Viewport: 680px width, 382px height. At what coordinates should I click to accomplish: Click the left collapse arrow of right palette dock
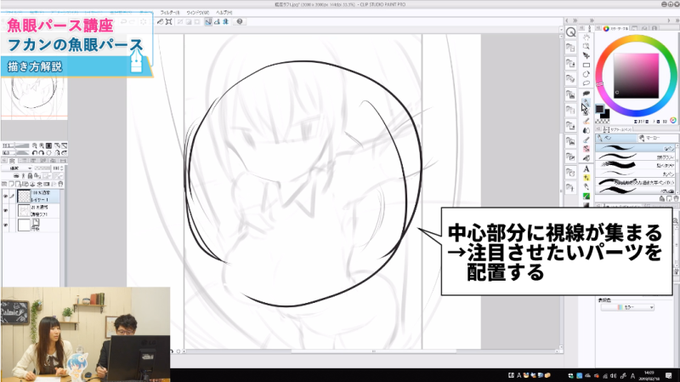[x=567, y=20]
